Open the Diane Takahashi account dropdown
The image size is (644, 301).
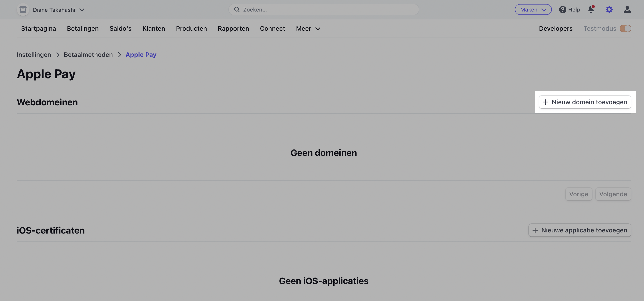point(59,10)
